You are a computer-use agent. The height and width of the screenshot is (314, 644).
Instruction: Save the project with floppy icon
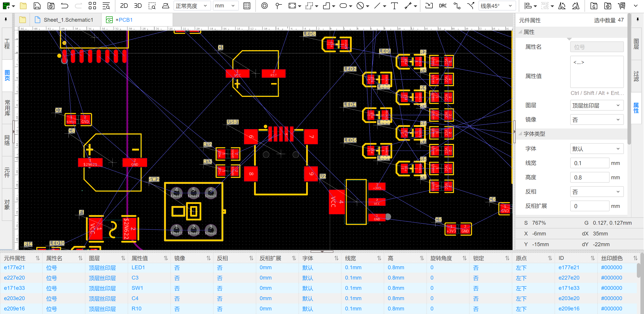coord(37,6)
